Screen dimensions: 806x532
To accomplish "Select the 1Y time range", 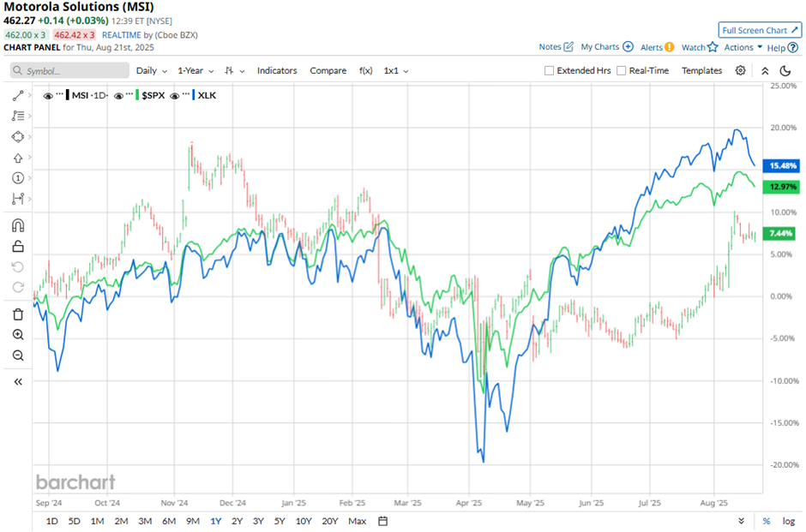I will (x=216, y=521).
